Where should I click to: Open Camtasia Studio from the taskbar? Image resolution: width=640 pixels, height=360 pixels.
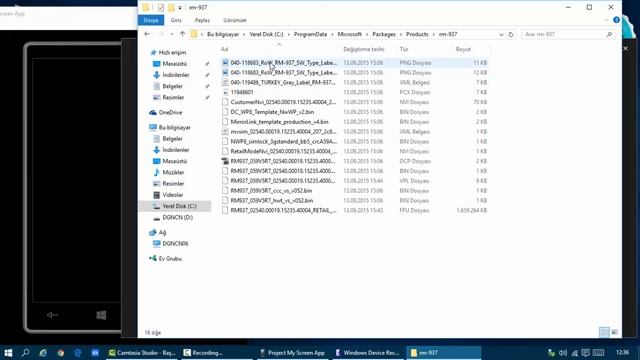point(142,353)
